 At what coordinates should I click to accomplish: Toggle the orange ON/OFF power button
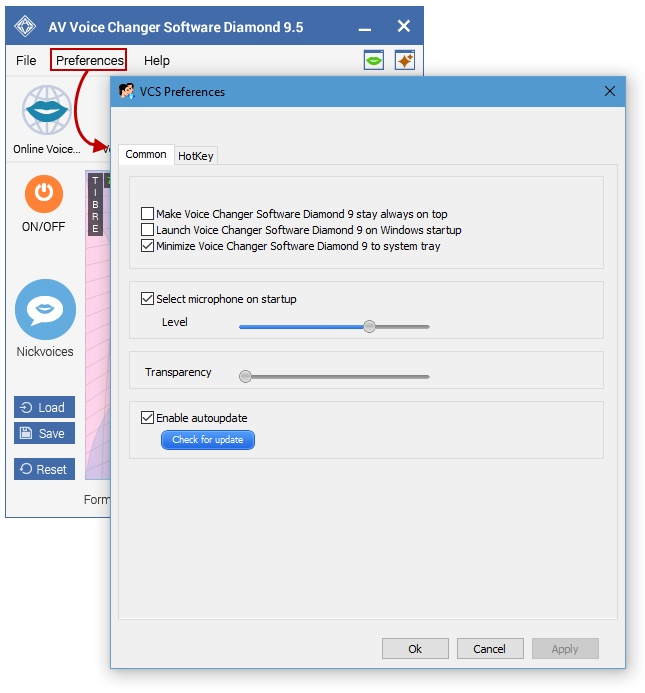click(44, 194)
